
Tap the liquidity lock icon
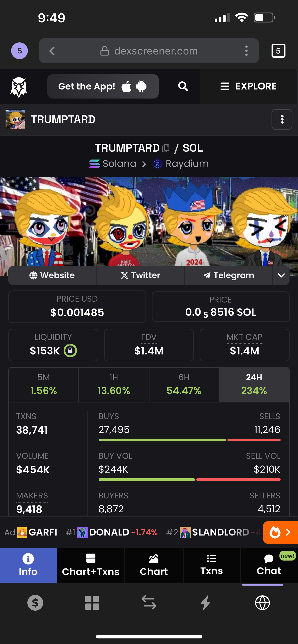point(70,351)
